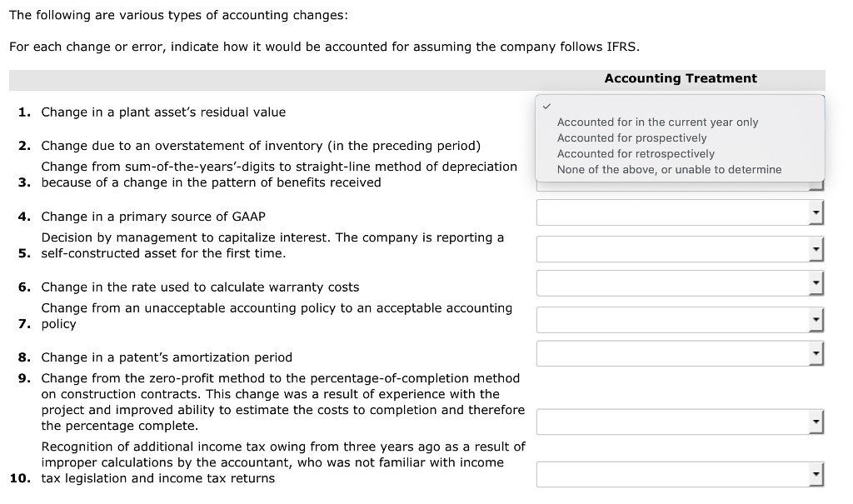Open the dropdown arrow for question 10
The image size is (853, 504).
point(816,474)
